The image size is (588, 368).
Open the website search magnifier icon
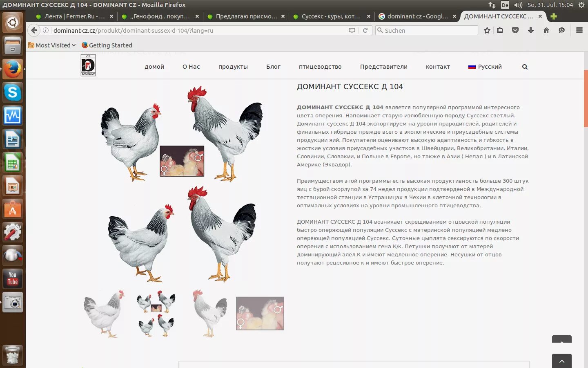pyautogui.click(x=525, y=67)
